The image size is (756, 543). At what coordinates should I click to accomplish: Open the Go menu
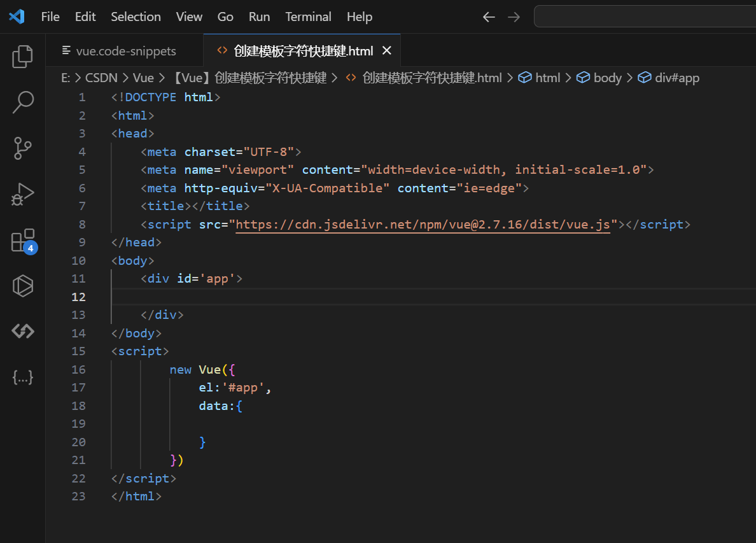pyautogui.click(x=225, y=17)
